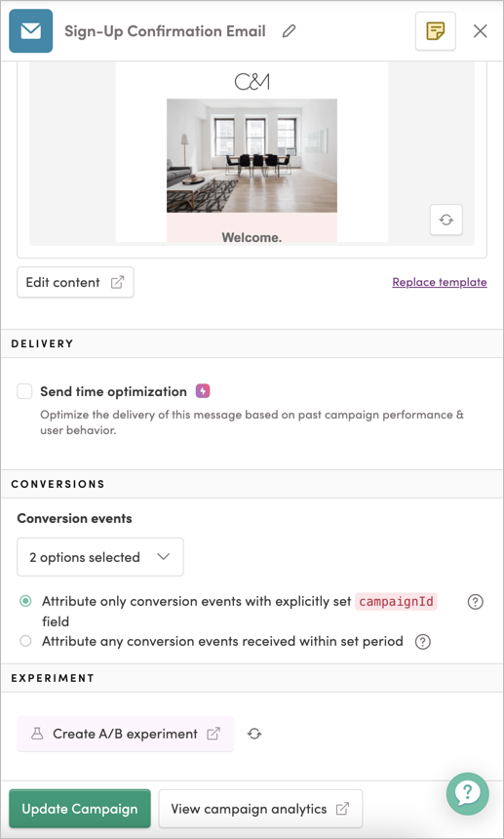
Task: Open the Conversion events dropdown
Action: pyautogui.click(x=100, y=557)
